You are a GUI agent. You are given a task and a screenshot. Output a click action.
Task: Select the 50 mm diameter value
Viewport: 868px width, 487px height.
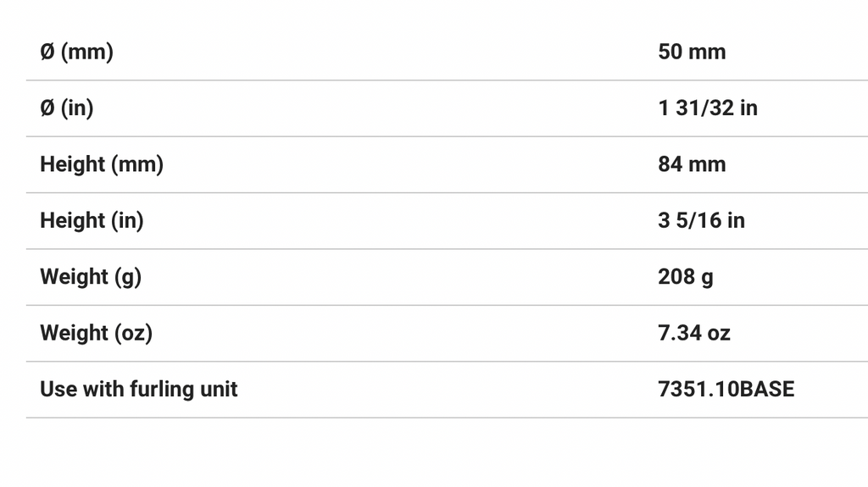(x=692, y=52)
